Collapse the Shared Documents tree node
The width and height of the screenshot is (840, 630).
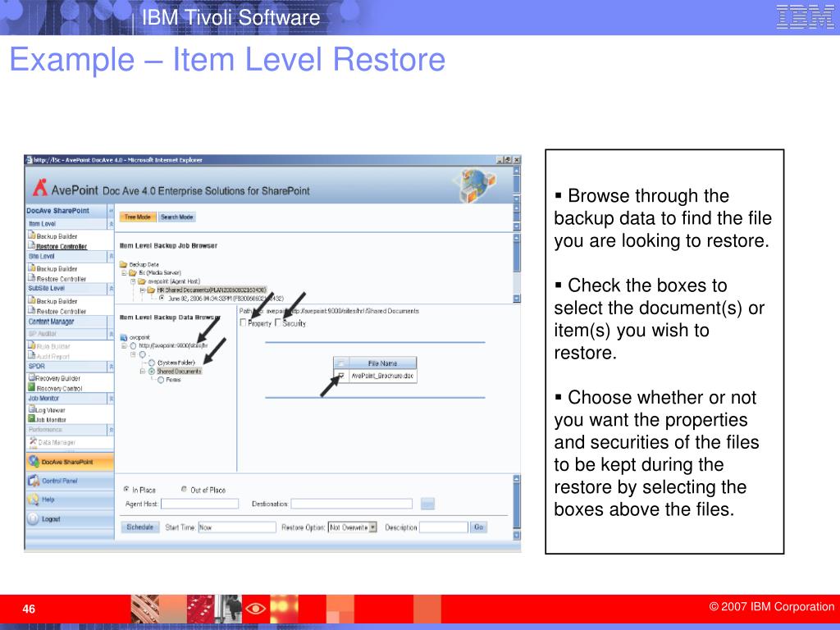[143, 372]
